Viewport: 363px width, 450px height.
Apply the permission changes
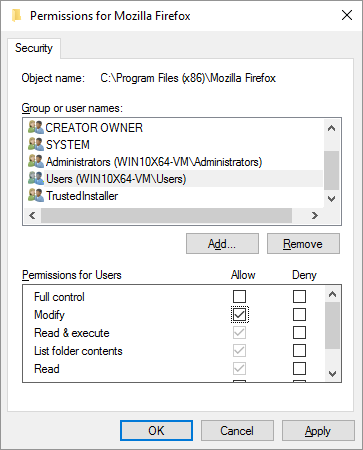[x=318, y=430]
